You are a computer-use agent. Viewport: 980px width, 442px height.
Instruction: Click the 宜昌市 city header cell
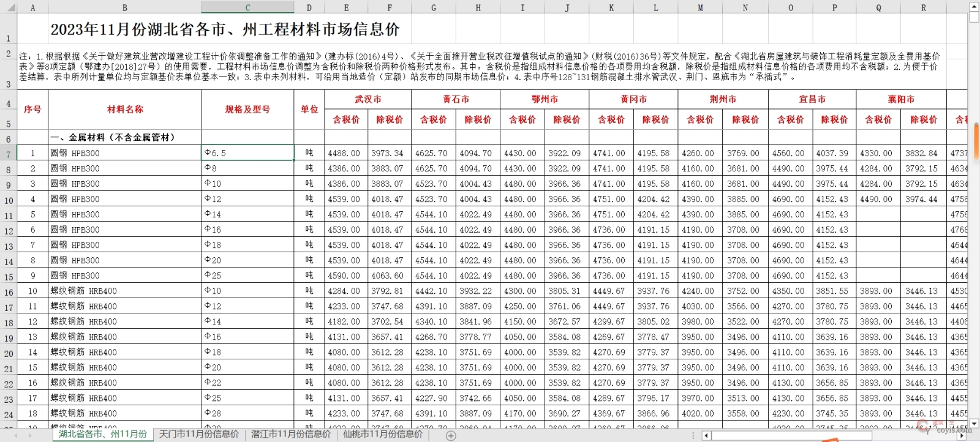[812, 99]
